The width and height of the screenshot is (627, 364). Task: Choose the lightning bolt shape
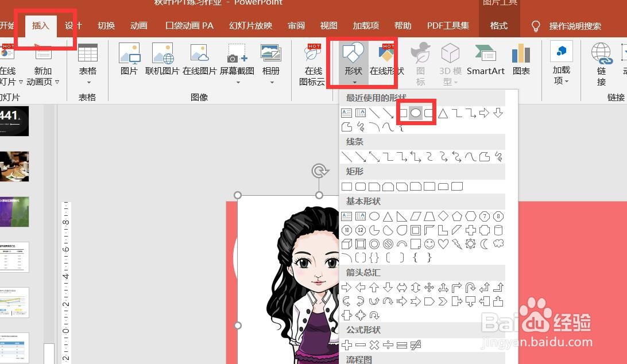pos(456,244)
